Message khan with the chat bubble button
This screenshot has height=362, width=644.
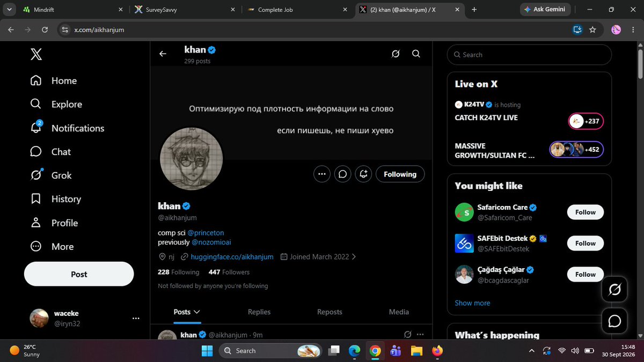point(342,174)
